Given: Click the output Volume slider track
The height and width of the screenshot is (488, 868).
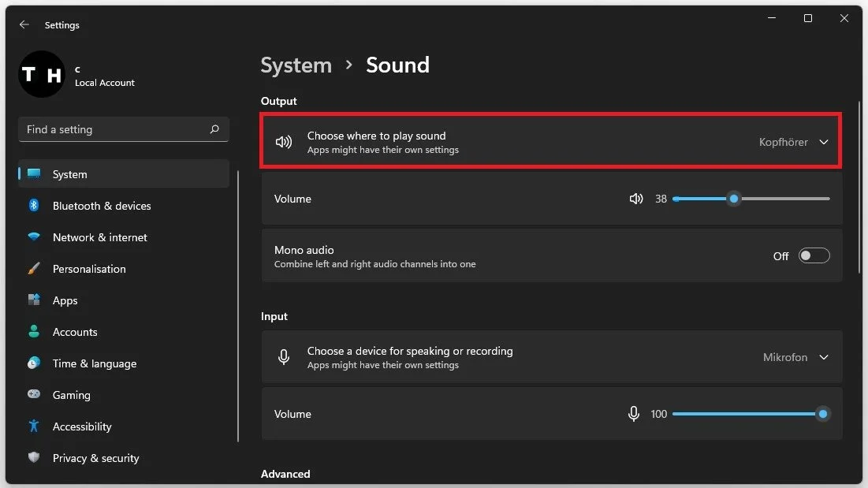Looking at the screenshot, I should click(780, 199).
